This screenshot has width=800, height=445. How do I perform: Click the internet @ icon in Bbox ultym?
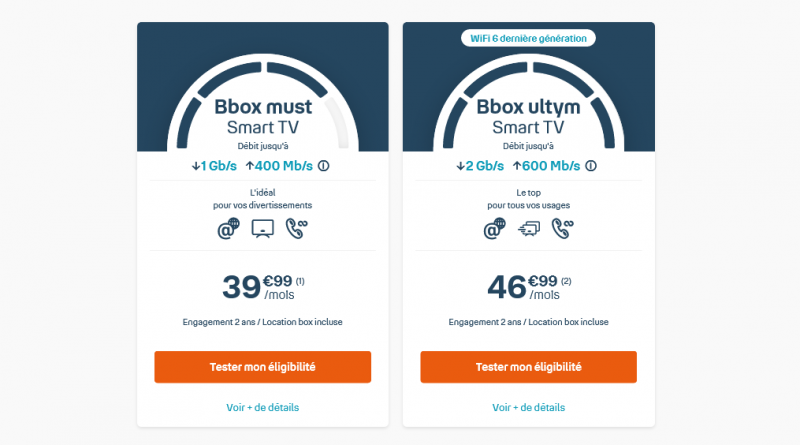pos(494,229)
